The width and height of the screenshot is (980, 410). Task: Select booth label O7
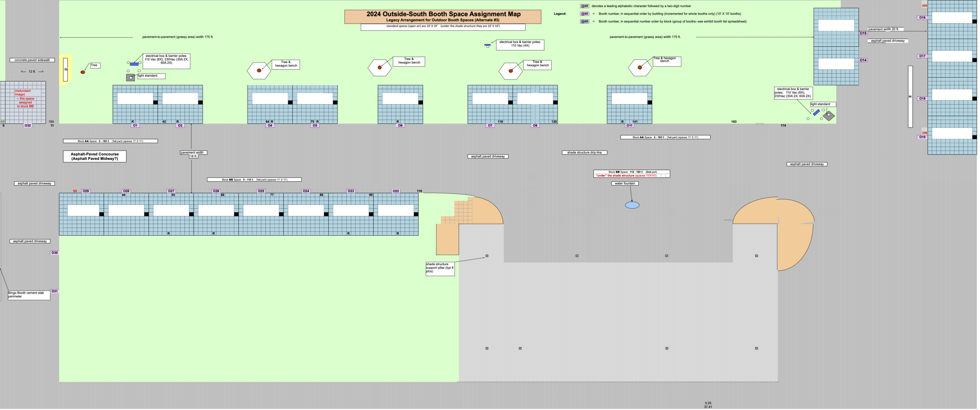490,126
